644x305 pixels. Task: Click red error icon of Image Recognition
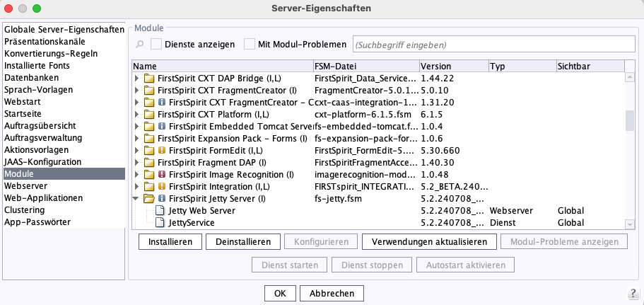coord(161,175)
